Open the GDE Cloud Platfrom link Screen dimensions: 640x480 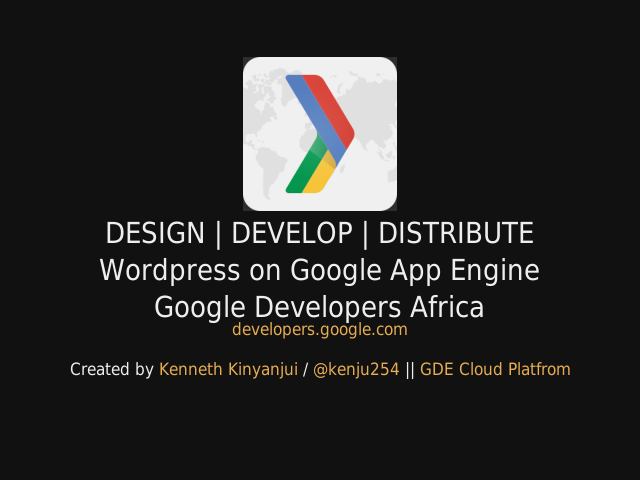[495, 369]
